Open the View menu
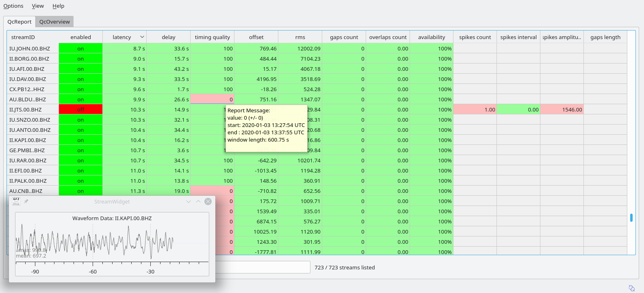 point(38,6)
